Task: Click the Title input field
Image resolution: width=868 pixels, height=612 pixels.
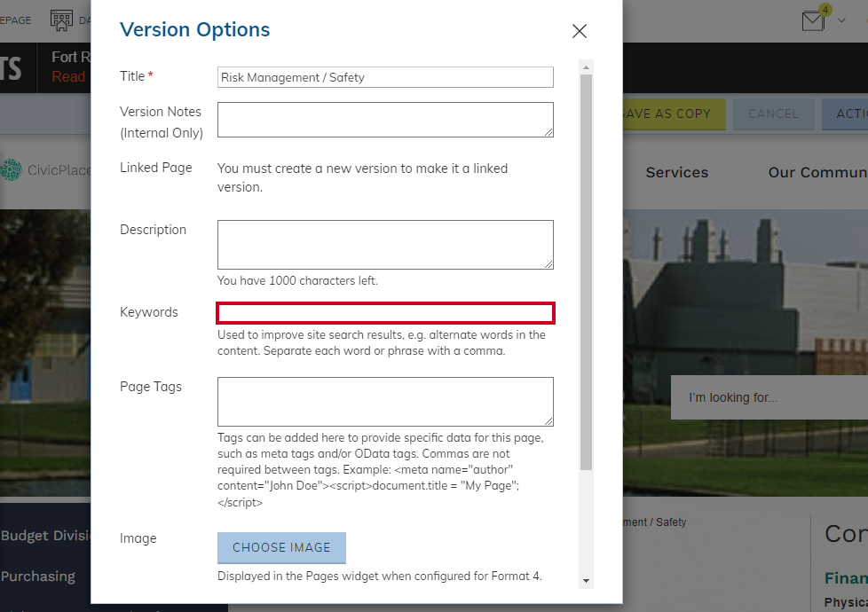Action: pos(385,77)
